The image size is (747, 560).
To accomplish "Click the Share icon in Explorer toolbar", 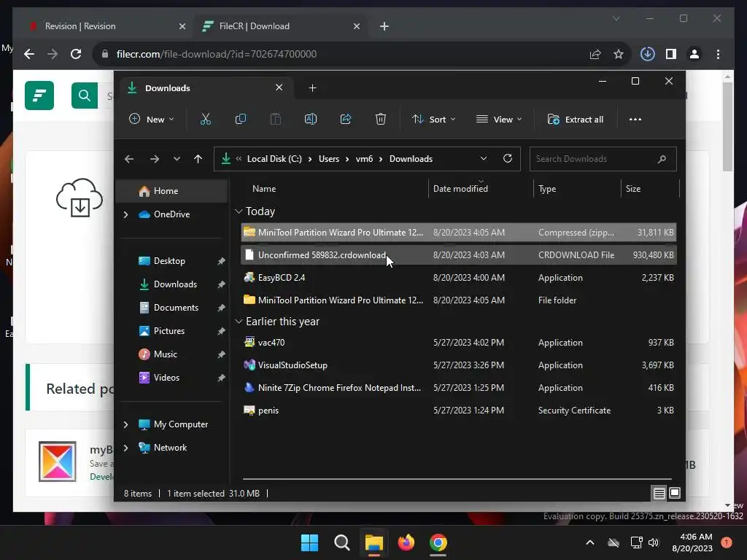I will click(x=346, y=119).
